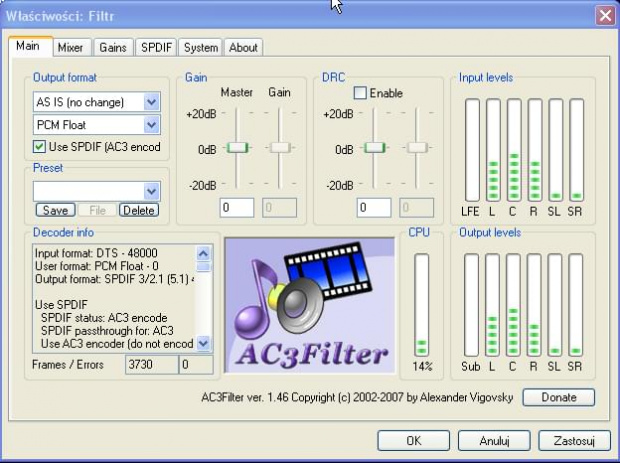Click the Master gain slider handle
This screenshot has width=620, height=463.
(x=237, y=147)
